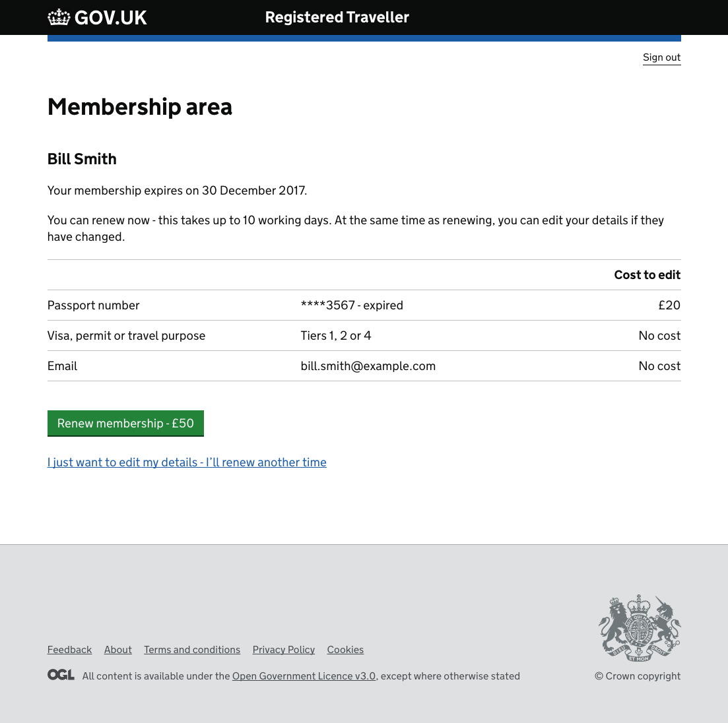Choose to just edit details without renewing
728x723 pixels.
(x=187, y=462)
